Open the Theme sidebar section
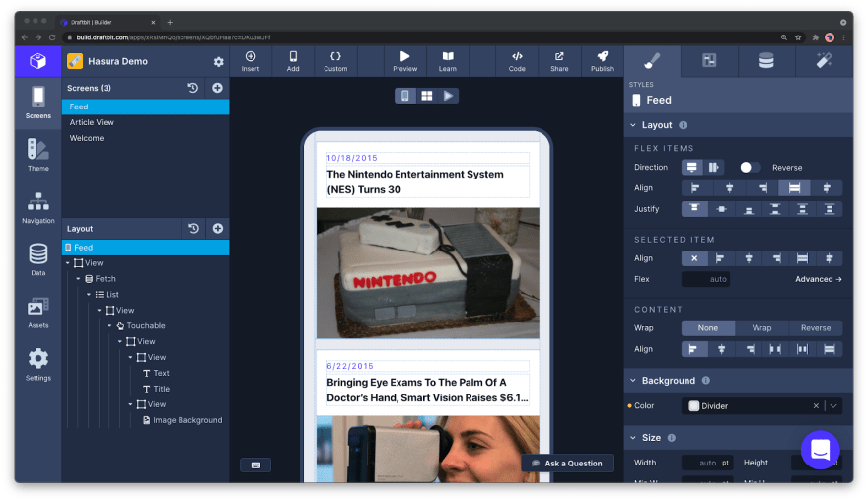Viewport: 868px width, 501px height. [37, 155]
